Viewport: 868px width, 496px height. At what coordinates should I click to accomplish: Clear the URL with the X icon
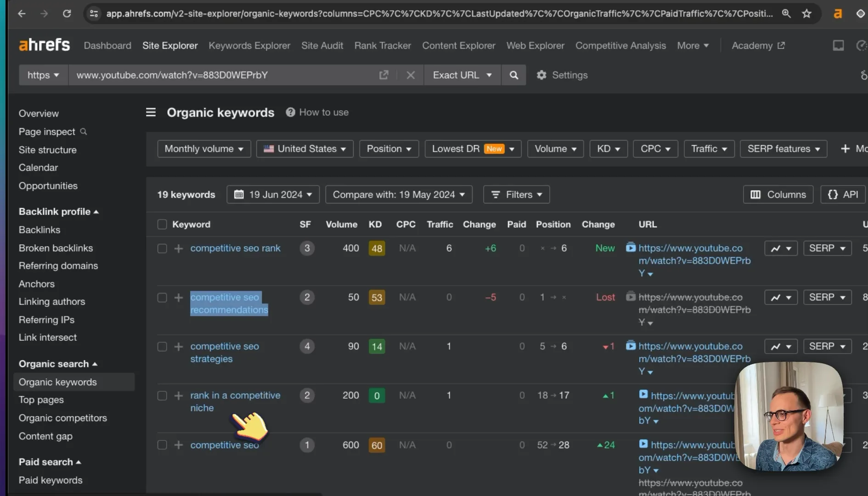[x=411, y=75]
